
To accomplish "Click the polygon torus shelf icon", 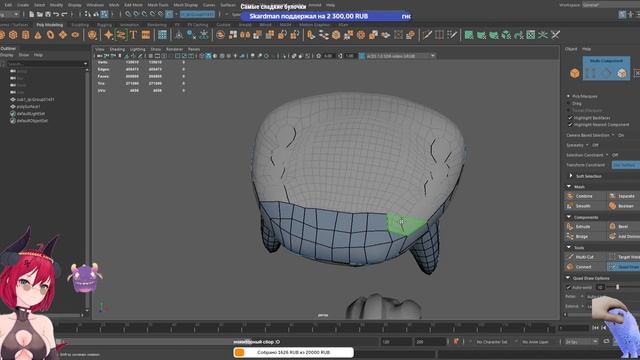I will [50, 35].
